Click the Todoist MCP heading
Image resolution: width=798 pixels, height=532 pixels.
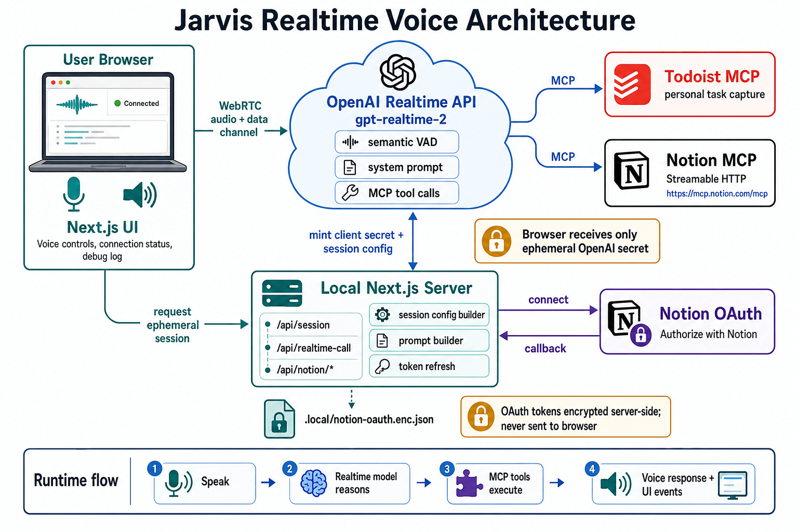pos(712,76)
